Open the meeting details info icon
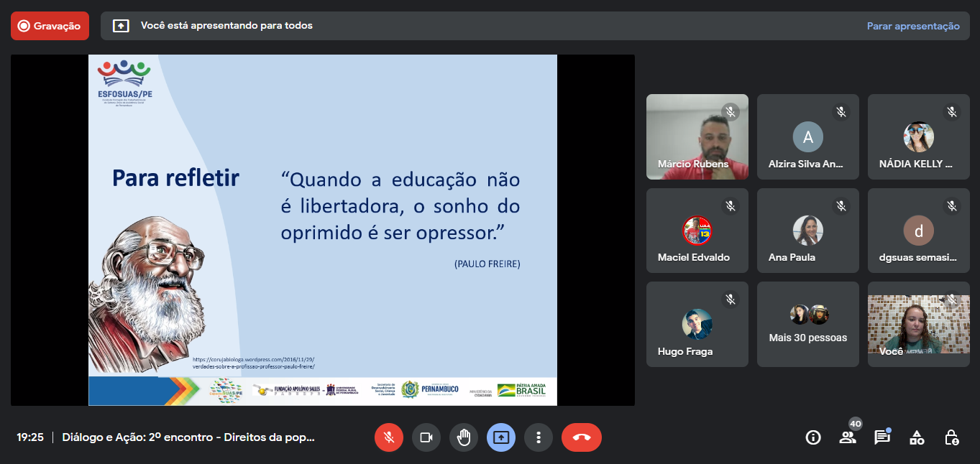 tap(813, 437)
